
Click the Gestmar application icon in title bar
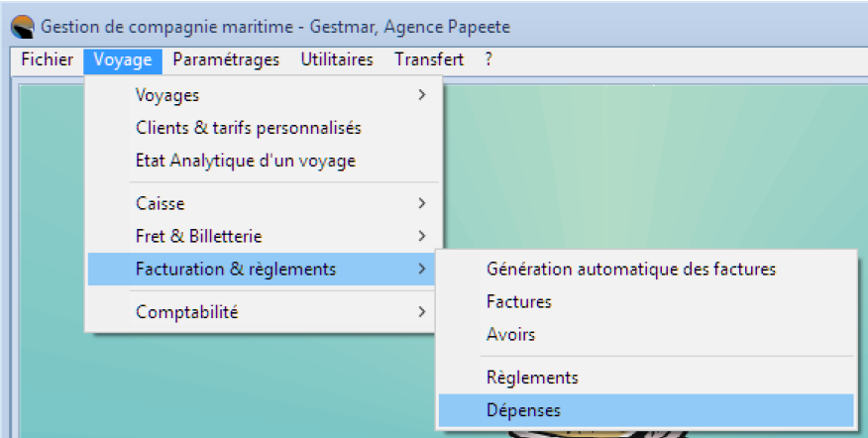point(21,26)
